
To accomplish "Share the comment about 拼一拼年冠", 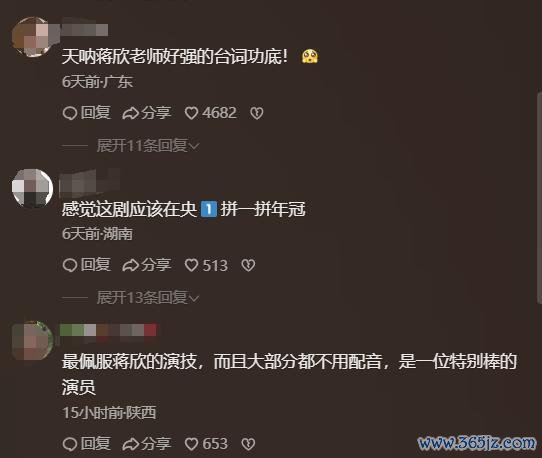I will pos(147,265).
